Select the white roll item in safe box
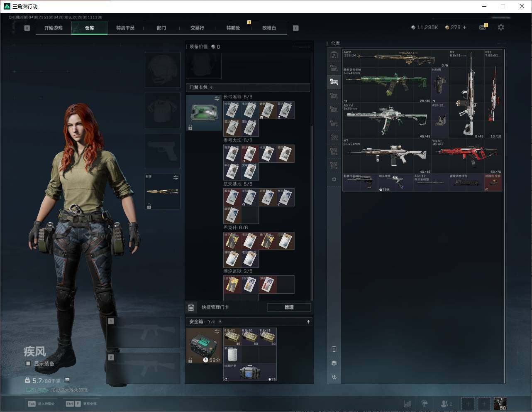532x412 pixels. 232,355
